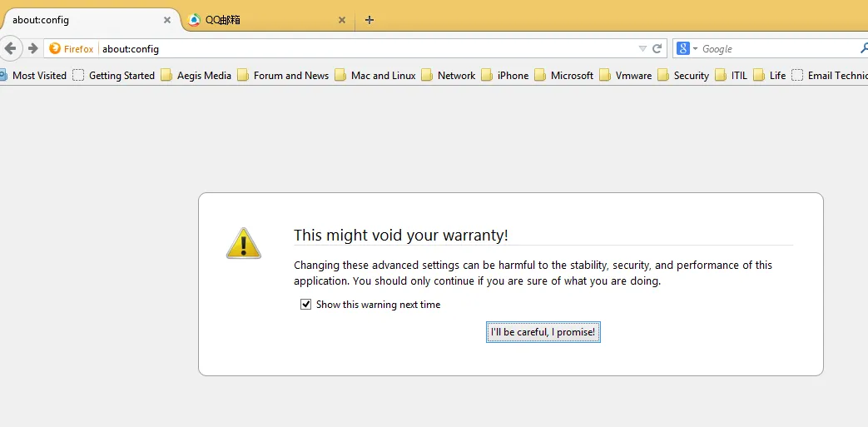Open the Aegis Media bookmark folder
The height and width of the screenshot is (427, 868).
pyautogui.click(x=196, y=75)
